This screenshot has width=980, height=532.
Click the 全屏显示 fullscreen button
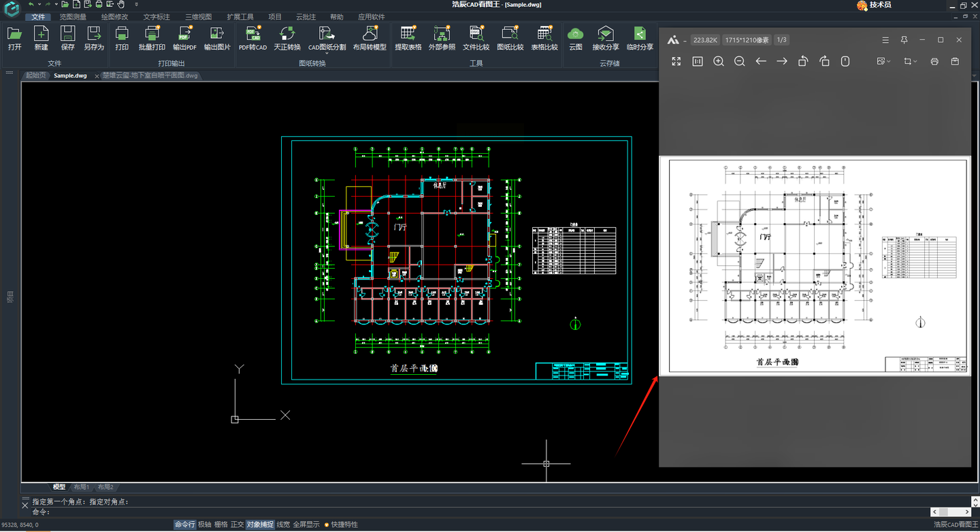point(306,525)
